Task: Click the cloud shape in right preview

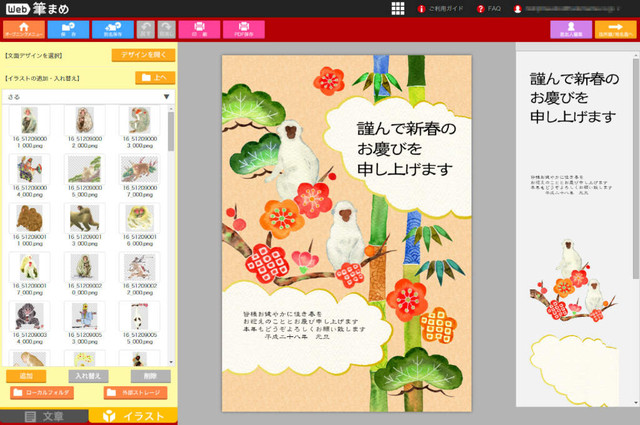Action: click(x=574, y=369)
